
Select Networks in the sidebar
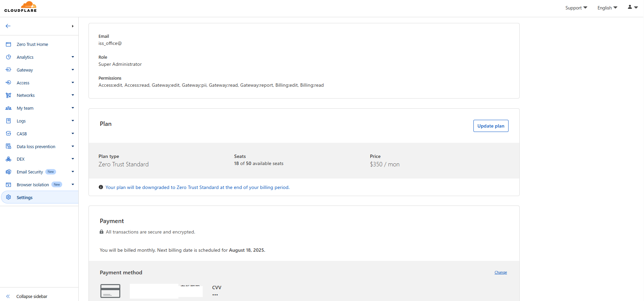(26, 95)
